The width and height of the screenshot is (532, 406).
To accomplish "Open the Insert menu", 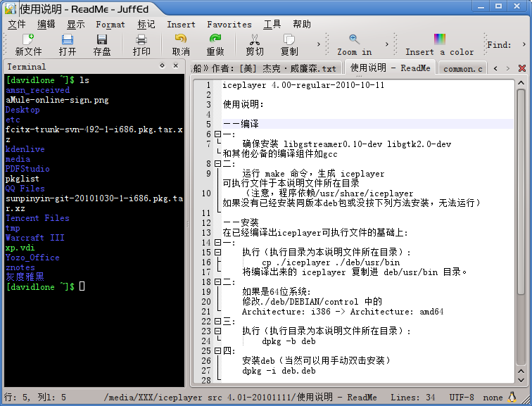I will pyautogui.click(x=181, y=25).
